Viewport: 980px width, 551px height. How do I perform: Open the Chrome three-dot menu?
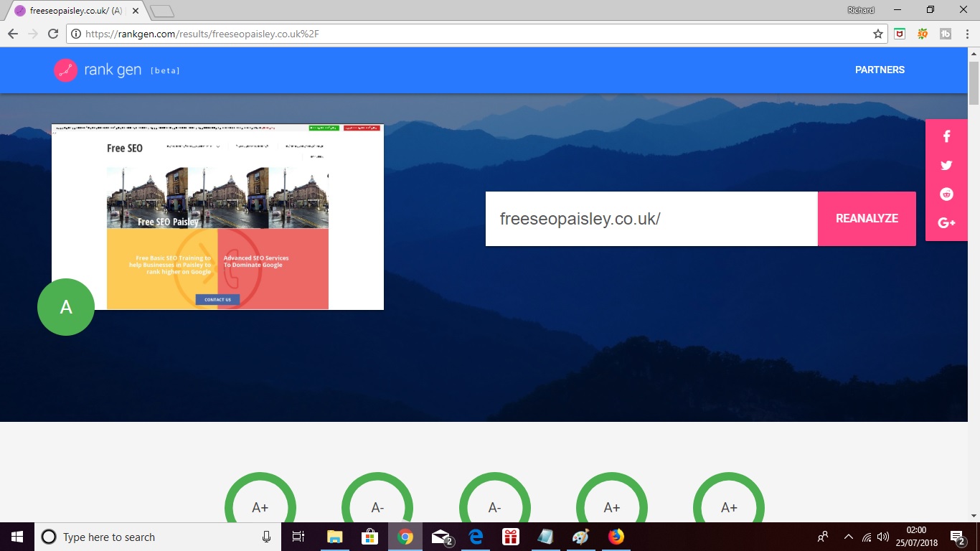pyautogui.click(x=966, y=34)
